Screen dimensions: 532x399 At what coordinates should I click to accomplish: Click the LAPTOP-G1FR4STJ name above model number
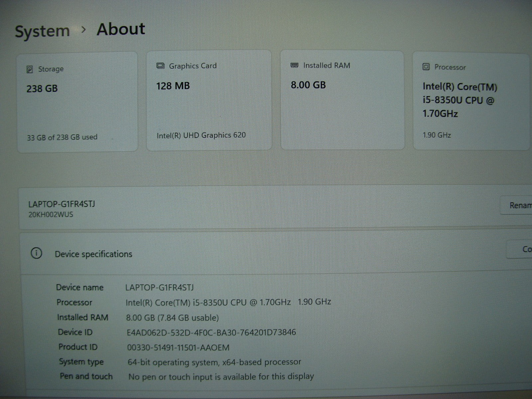(62, 204)
